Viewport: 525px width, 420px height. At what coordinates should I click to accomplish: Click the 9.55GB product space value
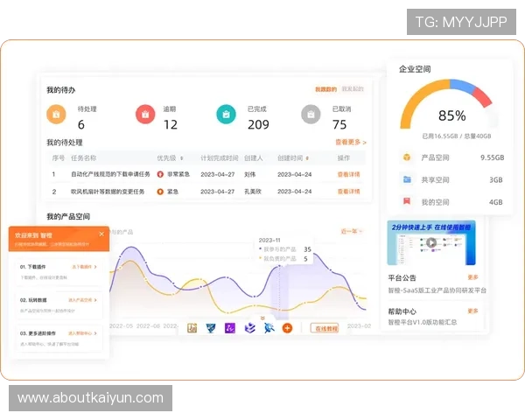(492, 157)
